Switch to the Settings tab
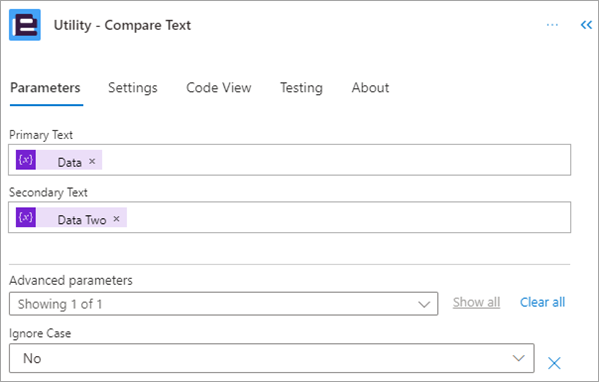This screenshot has height=382, width=599. tap(133, 88)
